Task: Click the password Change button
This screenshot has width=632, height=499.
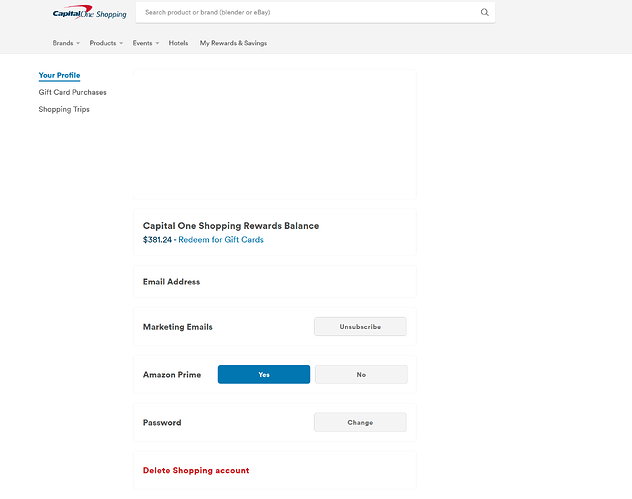Action: coord(360,422)
